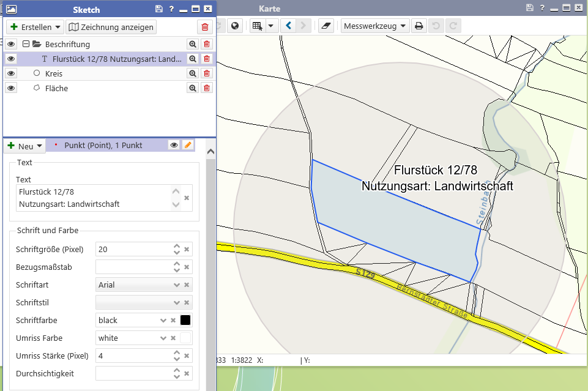This screenshot has width=588, height=391.
Task: Clear the Text field with its x button
Action: (x=187, y=198)
